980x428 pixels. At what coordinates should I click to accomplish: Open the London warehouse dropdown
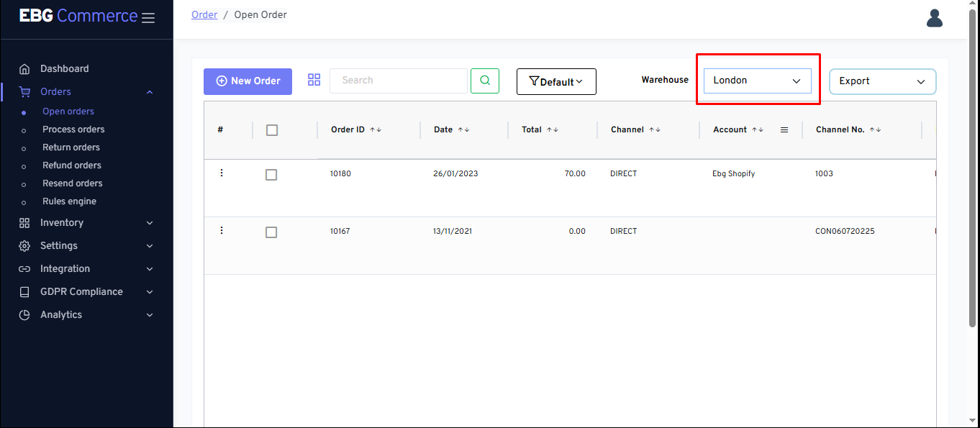click(757, 81)
